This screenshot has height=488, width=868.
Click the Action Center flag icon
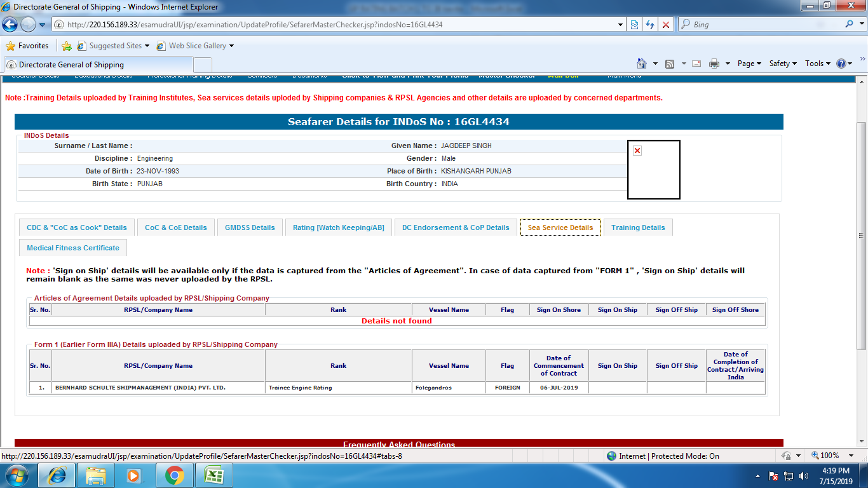[773, 475]
